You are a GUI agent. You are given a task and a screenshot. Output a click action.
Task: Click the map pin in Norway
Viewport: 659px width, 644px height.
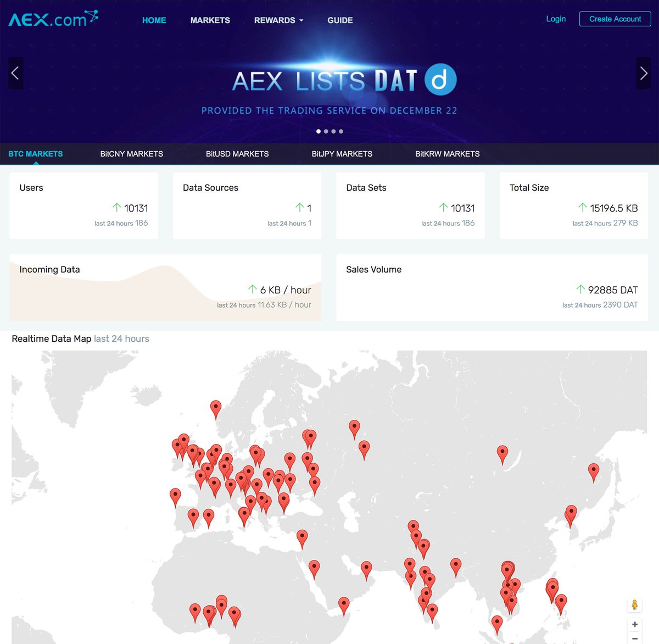coord(216,409)
